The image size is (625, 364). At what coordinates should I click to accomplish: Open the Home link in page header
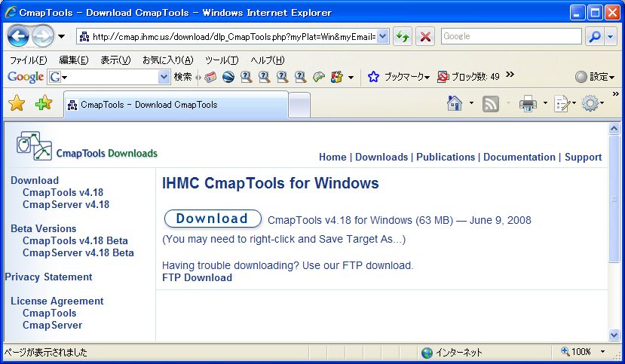click(x=332, y=157)
